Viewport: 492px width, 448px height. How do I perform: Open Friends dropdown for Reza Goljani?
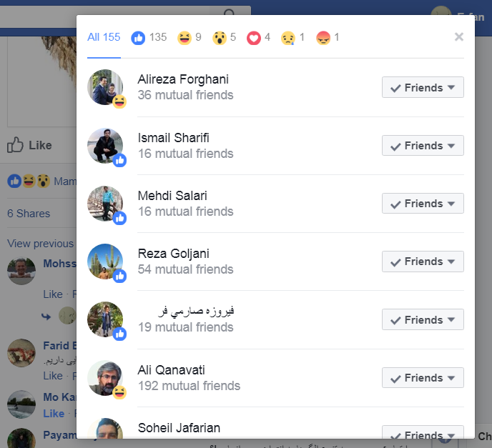(423, 262)
